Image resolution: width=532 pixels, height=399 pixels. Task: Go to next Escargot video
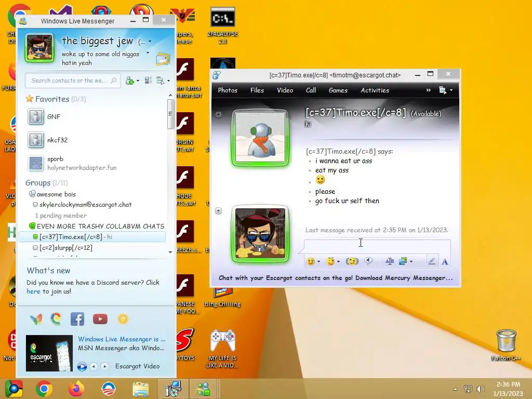pos(105,366)
